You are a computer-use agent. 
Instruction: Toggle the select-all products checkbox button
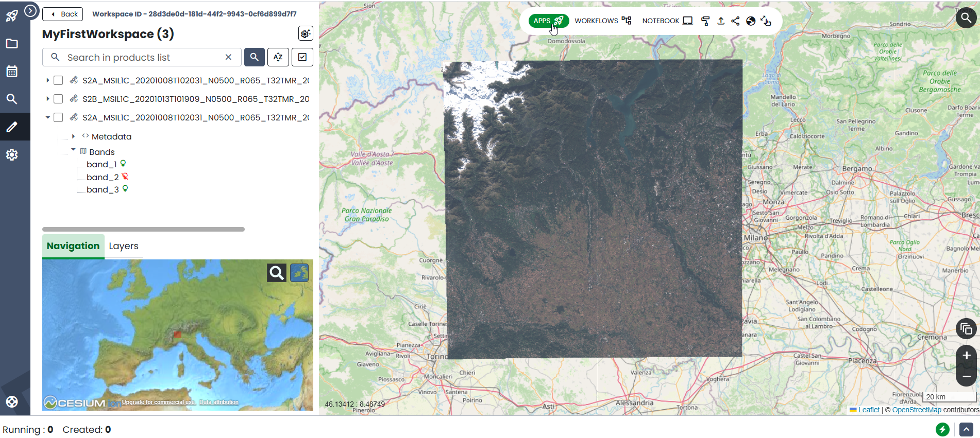pyautogui.click(x=302, y=57)
